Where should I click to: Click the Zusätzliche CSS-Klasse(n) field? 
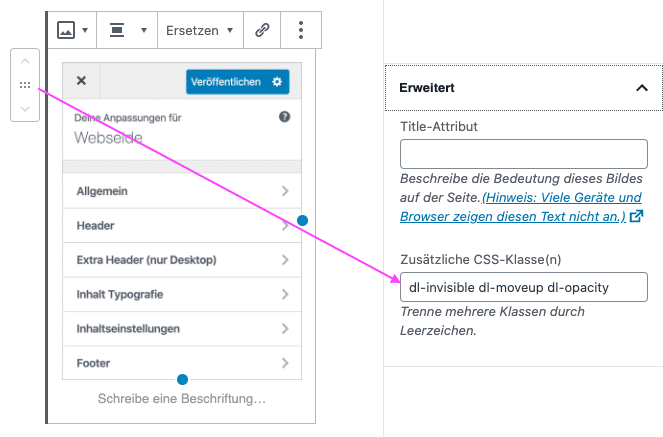tap(523, 287)
